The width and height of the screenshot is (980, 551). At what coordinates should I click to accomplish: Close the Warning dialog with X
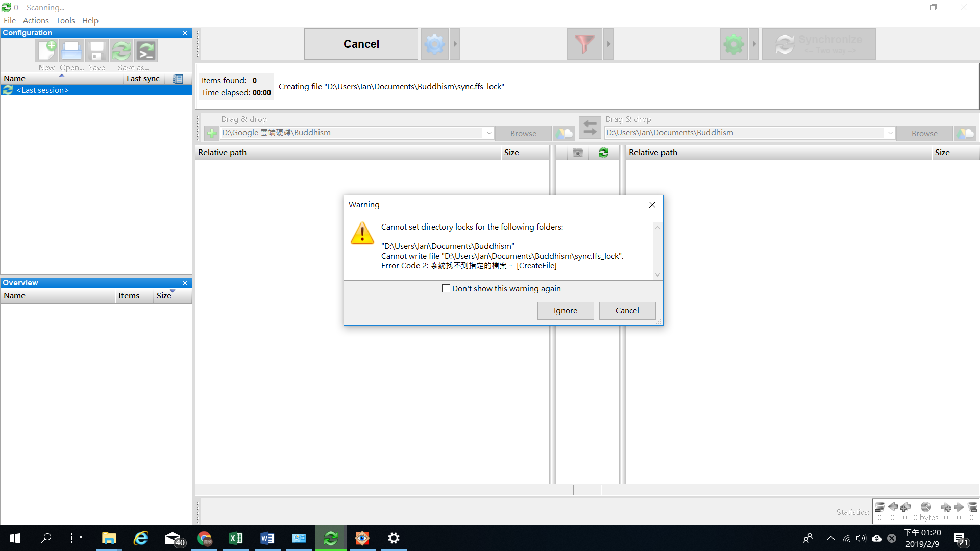click(x=652, y=205)
